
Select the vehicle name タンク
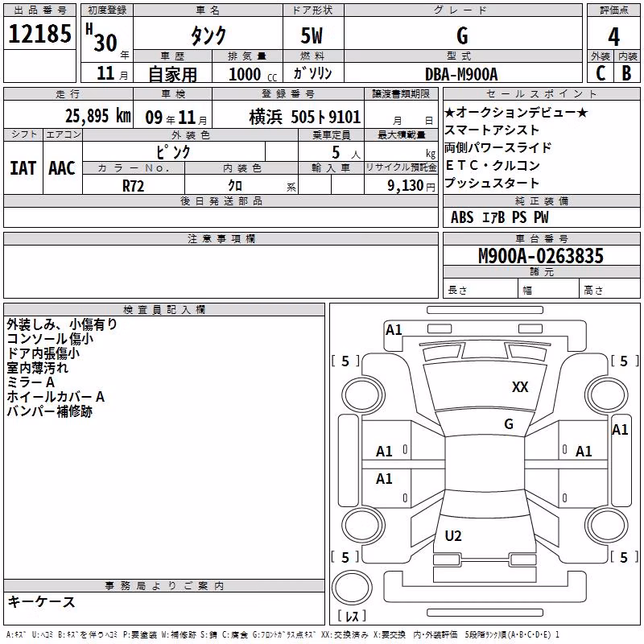[208, 35]
